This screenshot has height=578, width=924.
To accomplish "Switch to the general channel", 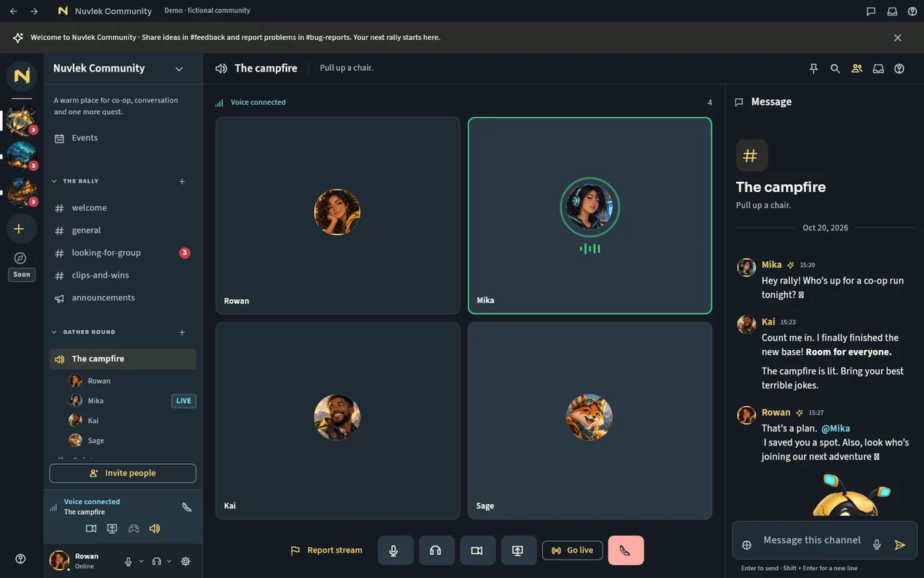I will pyautogui.click(x=123, y=230).
